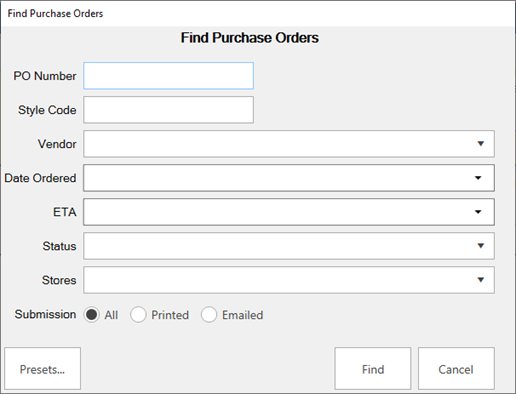
Task: Click the Find button
Action: (x=373, y=368)
